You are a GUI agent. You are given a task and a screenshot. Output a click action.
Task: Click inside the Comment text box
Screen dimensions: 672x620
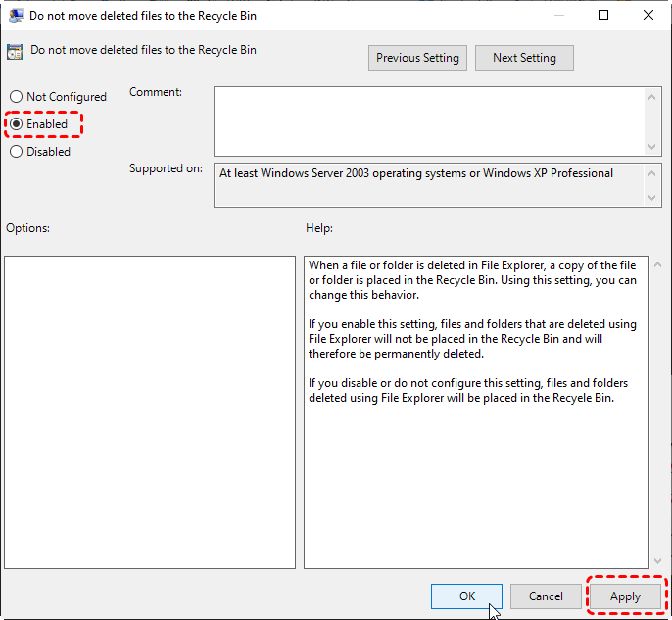pos(429,119)
